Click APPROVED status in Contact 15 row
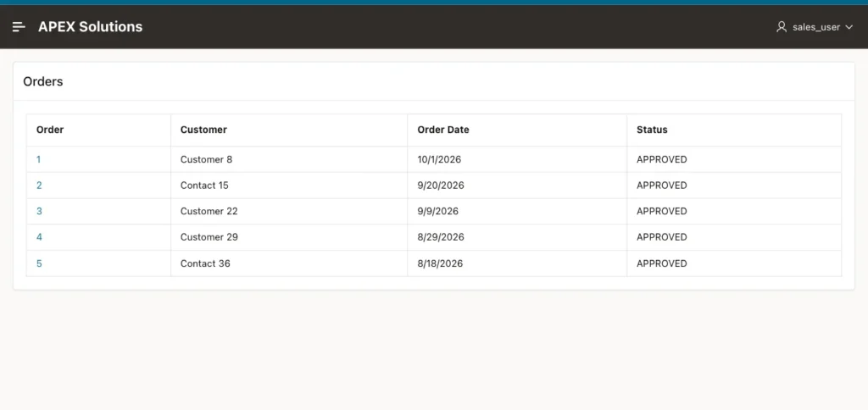This screenshot has width=868, height=410. coord(661,186)
